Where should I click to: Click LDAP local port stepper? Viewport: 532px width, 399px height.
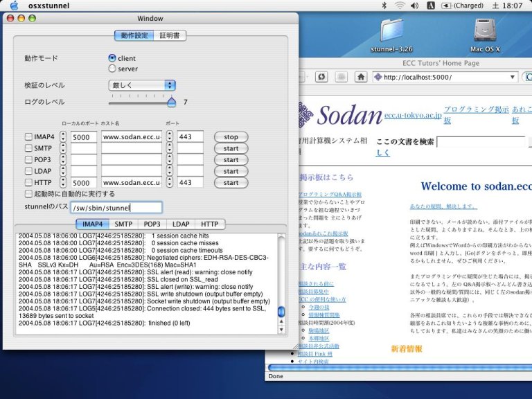click(x=63, y=171)
